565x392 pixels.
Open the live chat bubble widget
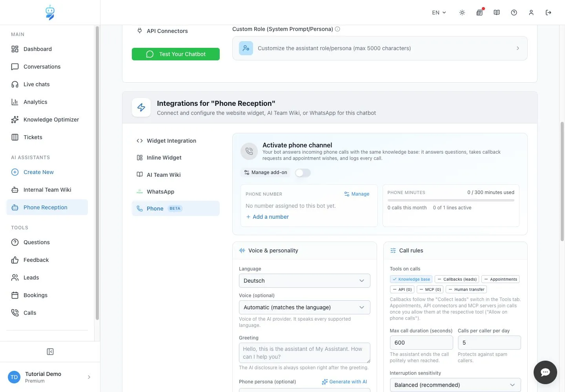coord(545,372)
